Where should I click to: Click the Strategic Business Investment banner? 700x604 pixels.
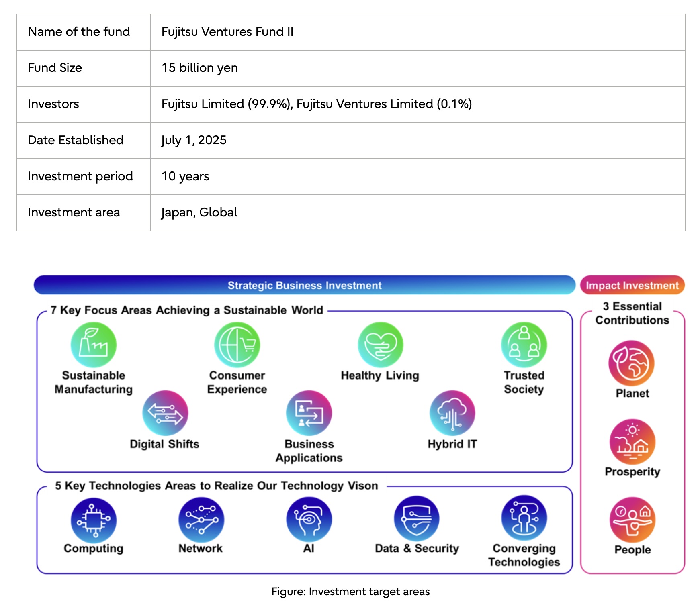(x=305, y=285)
